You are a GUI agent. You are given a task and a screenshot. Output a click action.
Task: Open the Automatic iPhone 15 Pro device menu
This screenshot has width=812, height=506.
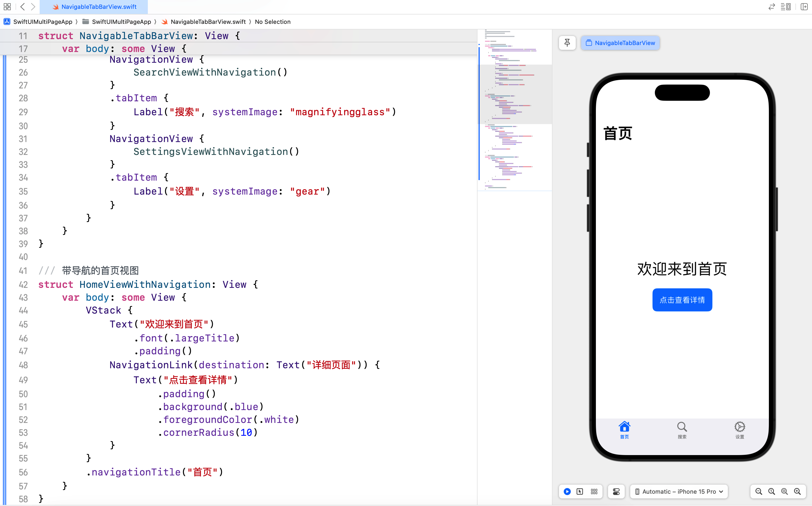679,491
